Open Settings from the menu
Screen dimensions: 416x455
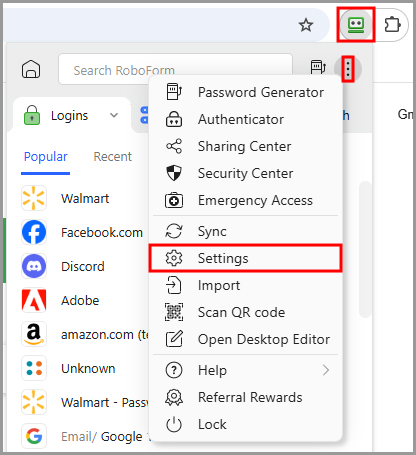245,258
